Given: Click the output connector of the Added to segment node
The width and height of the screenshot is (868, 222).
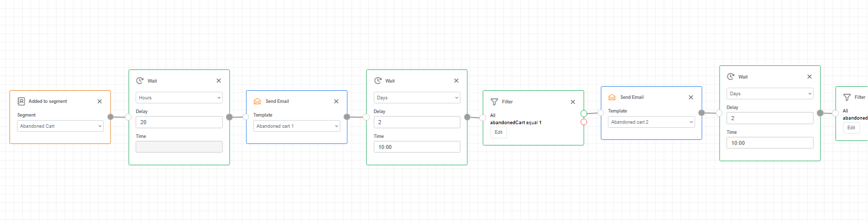Looking at the screenshot, I should (x=110, y=117).
